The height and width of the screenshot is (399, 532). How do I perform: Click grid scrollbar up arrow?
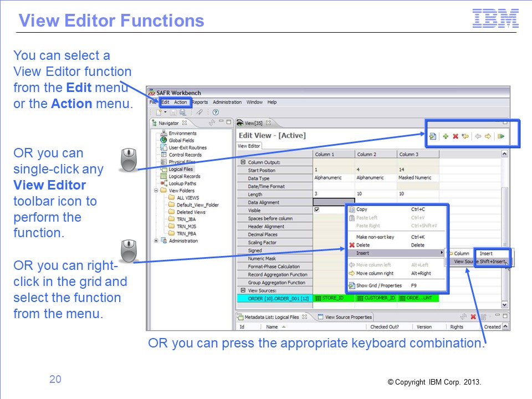504,154
